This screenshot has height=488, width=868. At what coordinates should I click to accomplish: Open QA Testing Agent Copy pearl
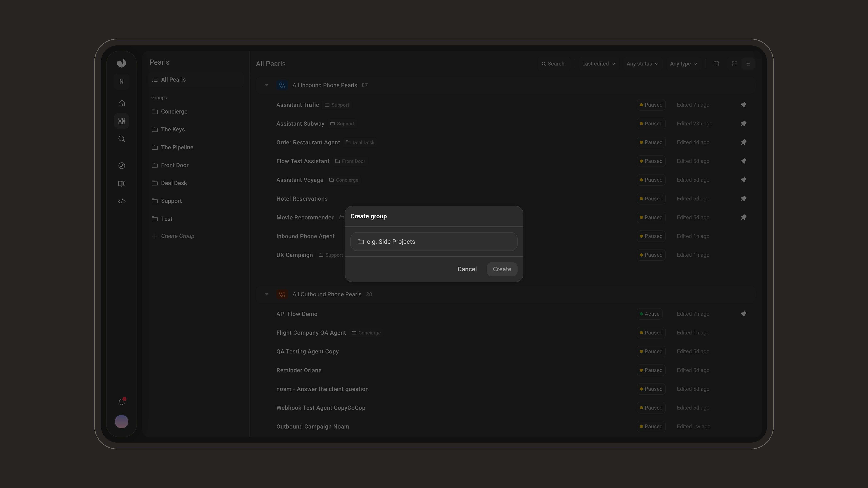tap(307, 351)
